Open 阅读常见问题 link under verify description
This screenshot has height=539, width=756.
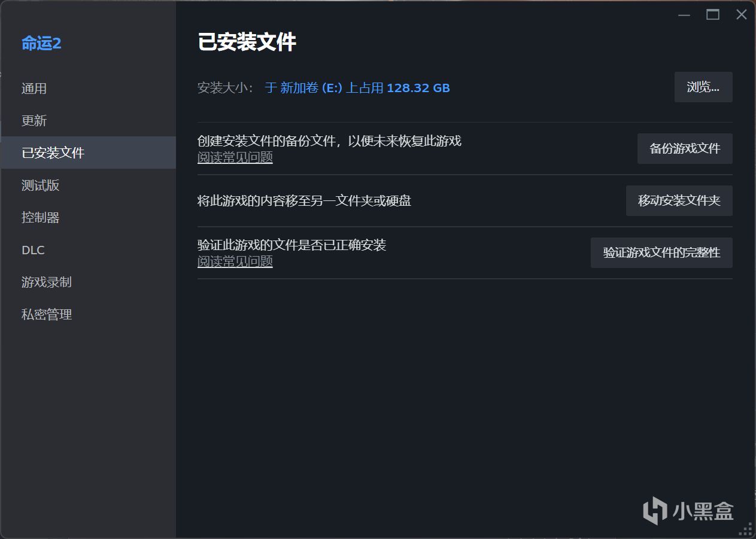tap(235, 261)
